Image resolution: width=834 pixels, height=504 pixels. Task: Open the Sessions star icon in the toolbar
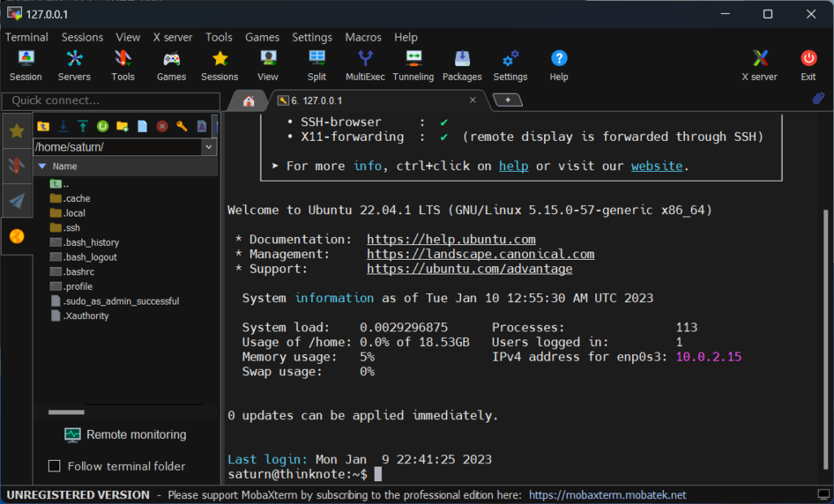click(220, 65)
